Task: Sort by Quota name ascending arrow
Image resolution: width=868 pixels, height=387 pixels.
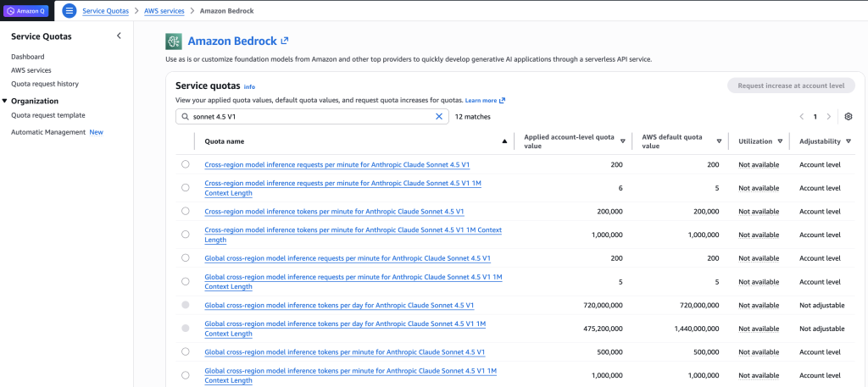Action: [x=504, y=141]
